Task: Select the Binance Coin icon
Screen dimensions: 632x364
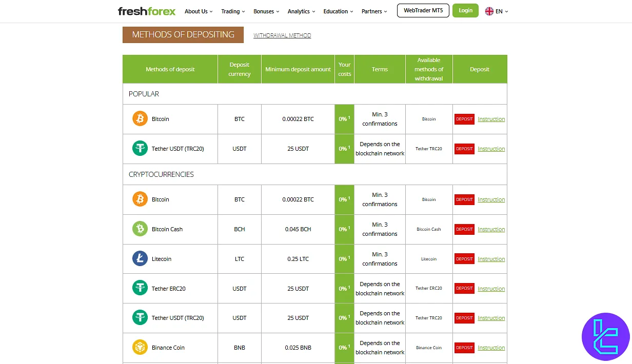Action: (140, 348)
